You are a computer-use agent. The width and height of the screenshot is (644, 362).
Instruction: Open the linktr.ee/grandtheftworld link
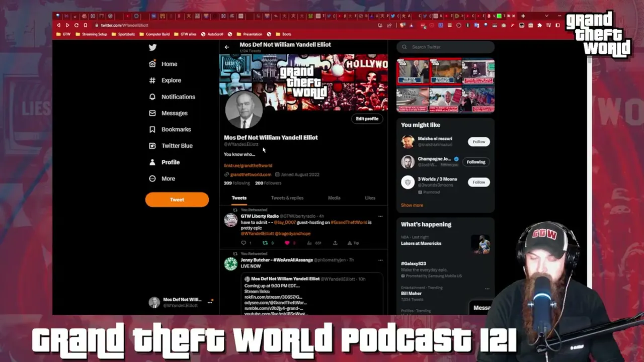tap(248, 165)
